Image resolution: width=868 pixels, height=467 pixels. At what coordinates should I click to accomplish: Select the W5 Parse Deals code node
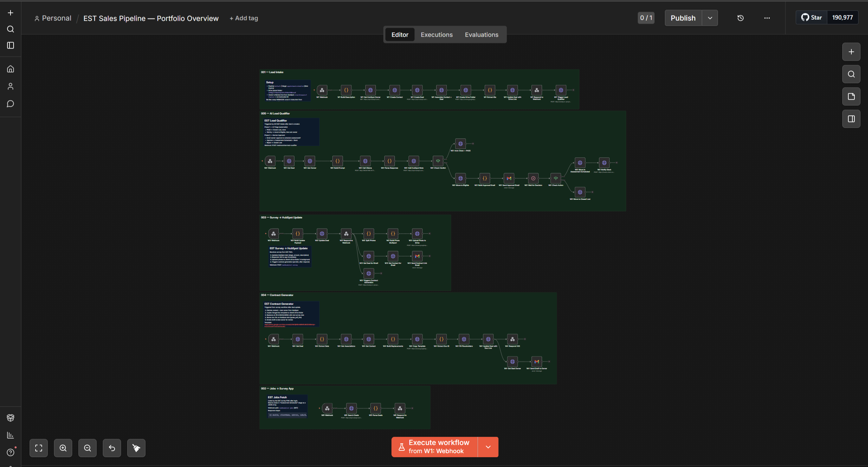[x=375, y=408]
